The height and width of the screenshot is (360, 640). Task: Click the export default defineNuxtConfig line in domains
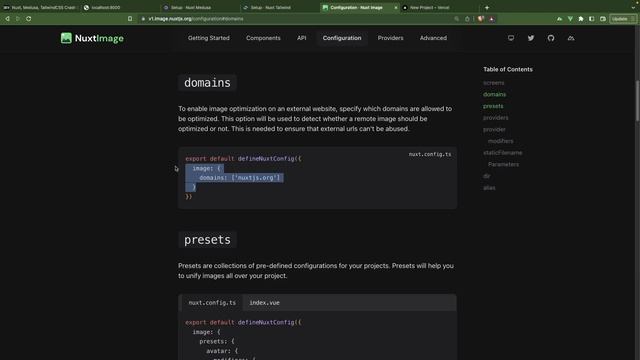pos(243,159)
